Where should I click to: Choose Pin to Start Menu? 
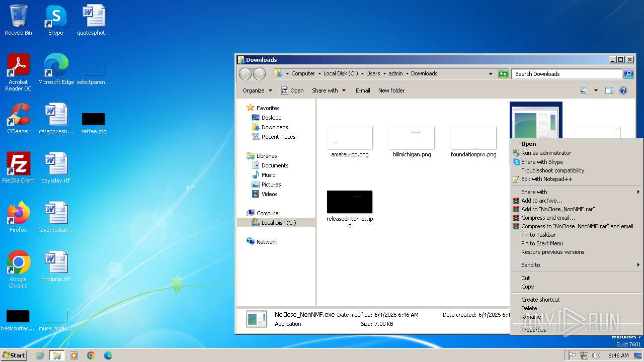click(x=577, y=243)
